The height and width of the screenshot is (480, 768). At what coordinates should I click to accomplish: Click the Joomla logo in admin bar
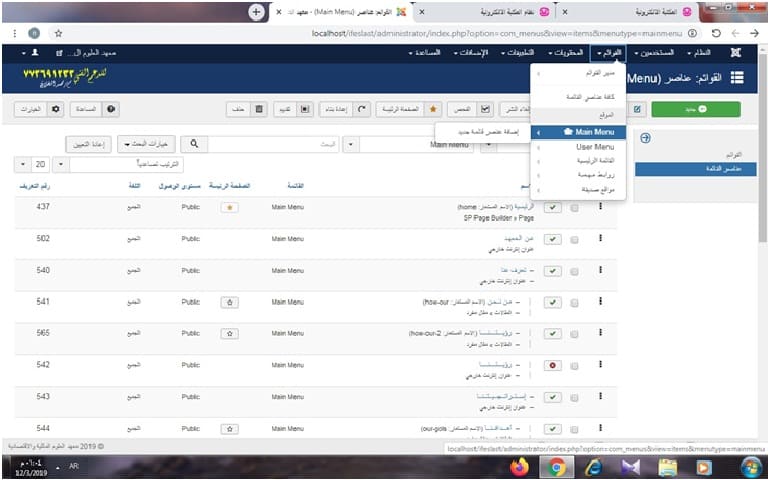[735, 52]
